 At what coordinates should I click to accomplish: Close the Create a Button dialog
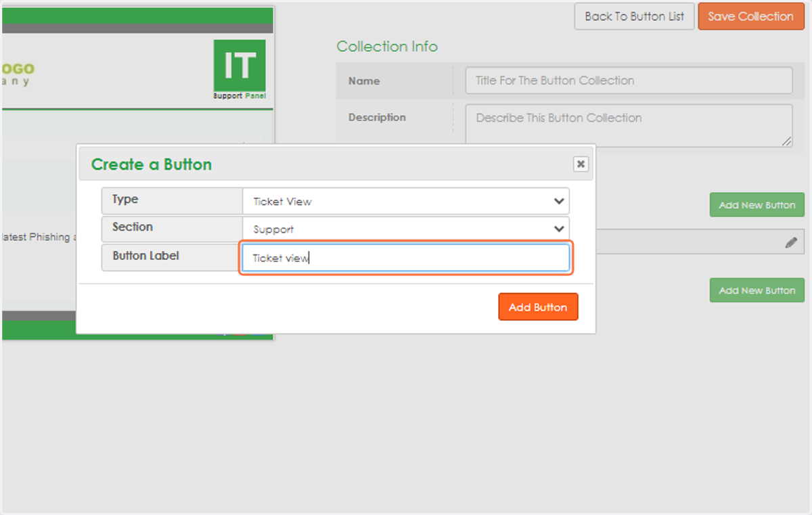(x=581, y=164)
